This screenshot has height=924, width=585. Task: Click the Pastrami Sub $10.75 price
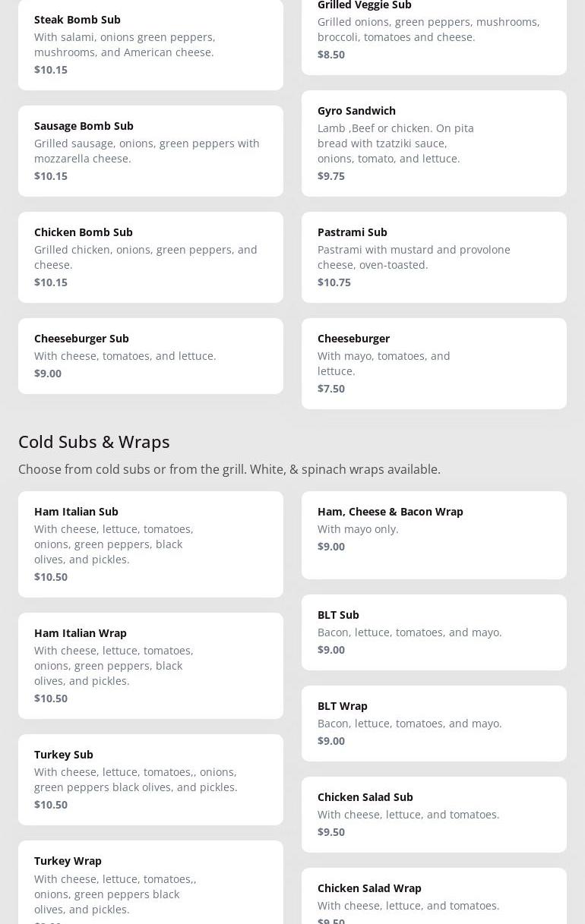[x=334, y=282]
